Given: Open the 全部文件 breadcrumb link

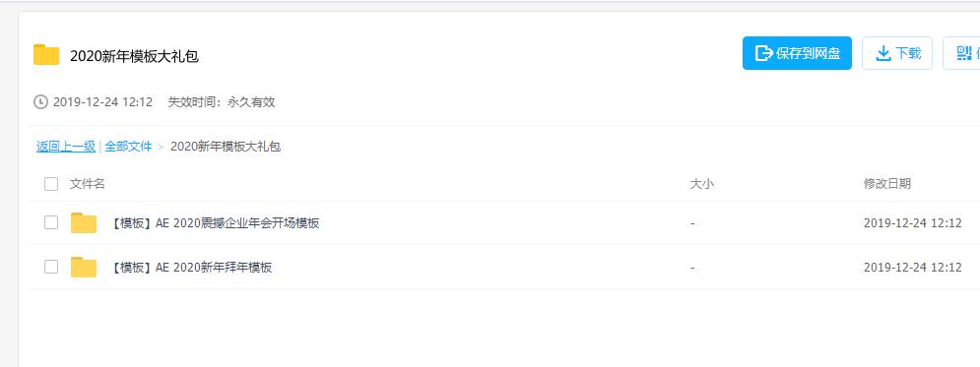Looking at the screenshot, I should [128, 147].
